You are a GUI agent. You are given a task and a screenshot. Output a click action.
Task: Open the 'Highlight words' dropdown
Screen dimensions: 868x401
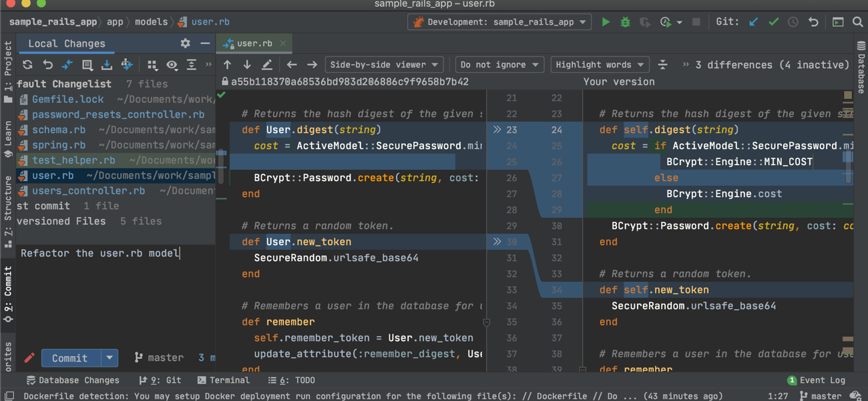600,65
